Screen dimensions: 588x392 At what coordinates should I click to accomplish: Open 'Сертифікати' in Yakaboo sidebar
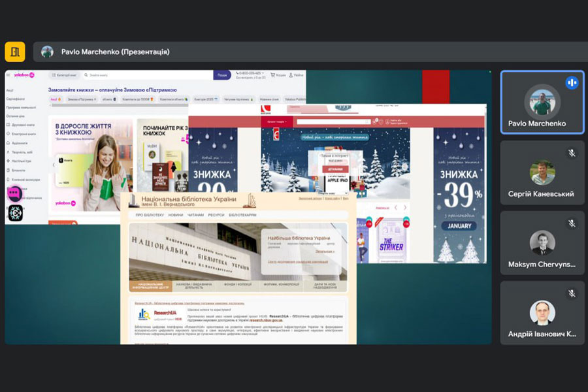(16, 99)
